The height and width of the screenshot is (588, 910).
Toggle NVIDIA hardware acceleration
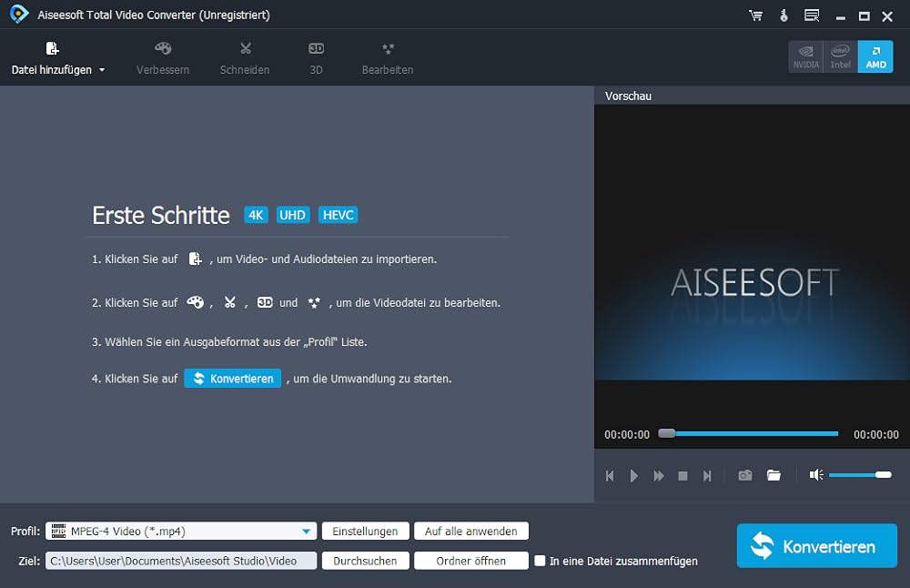[x=805, y=56]
